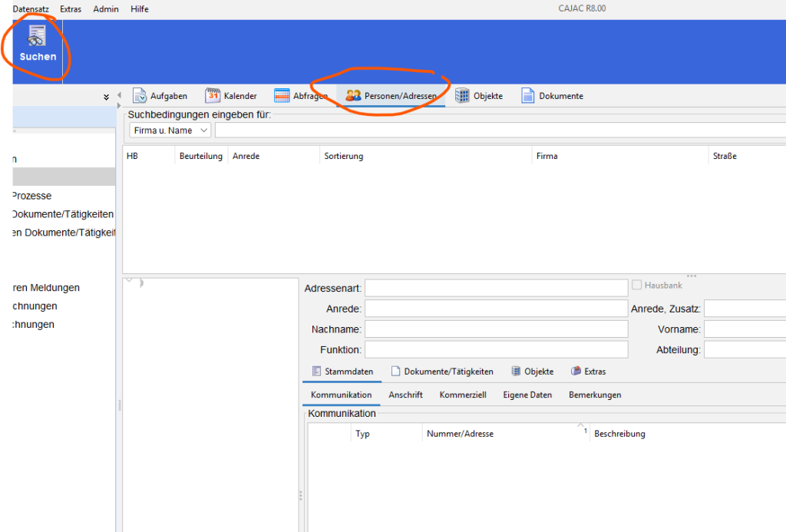Open the Hilfe menu

140,9
